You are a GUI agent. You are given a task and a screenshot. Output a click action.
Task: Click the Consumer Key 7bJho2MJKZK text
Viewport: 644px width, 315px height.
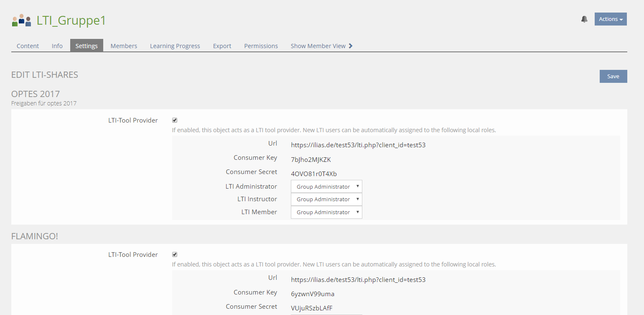click(x=311, y=159)
